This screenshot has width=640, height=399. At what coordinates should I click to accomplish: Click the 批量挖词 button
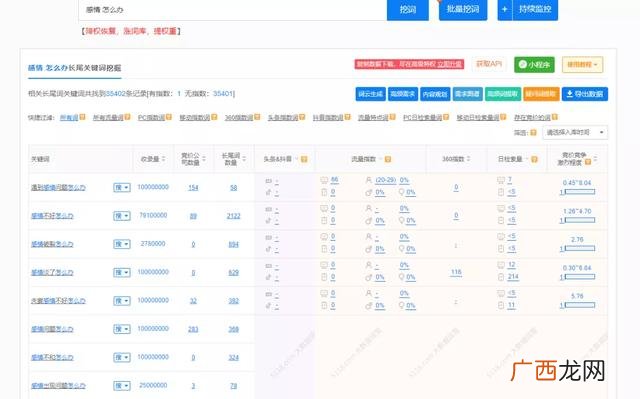[463, 9]
